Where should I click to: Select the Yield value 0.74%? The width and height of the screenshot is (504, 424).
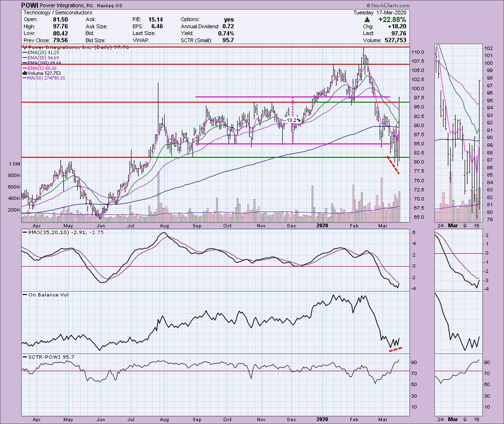pos(226,34)
